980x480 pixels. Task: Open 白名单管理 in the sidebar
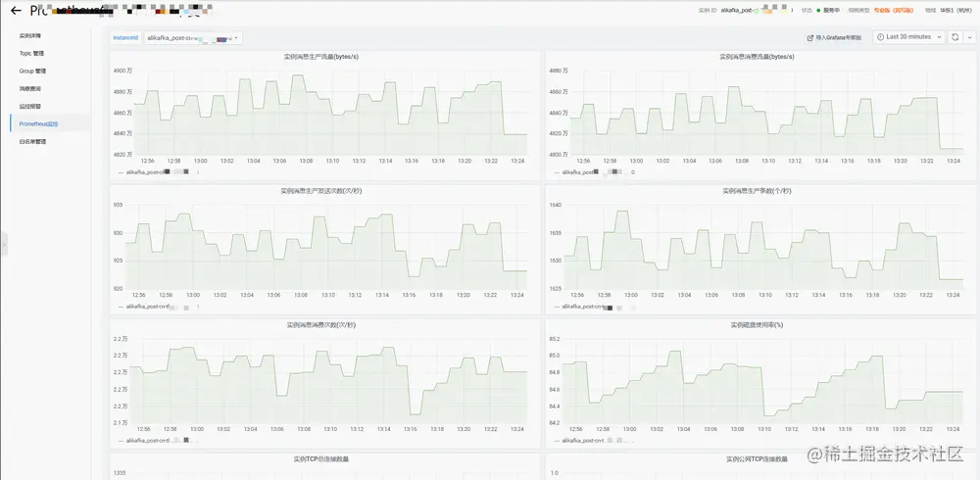point(32,141)
